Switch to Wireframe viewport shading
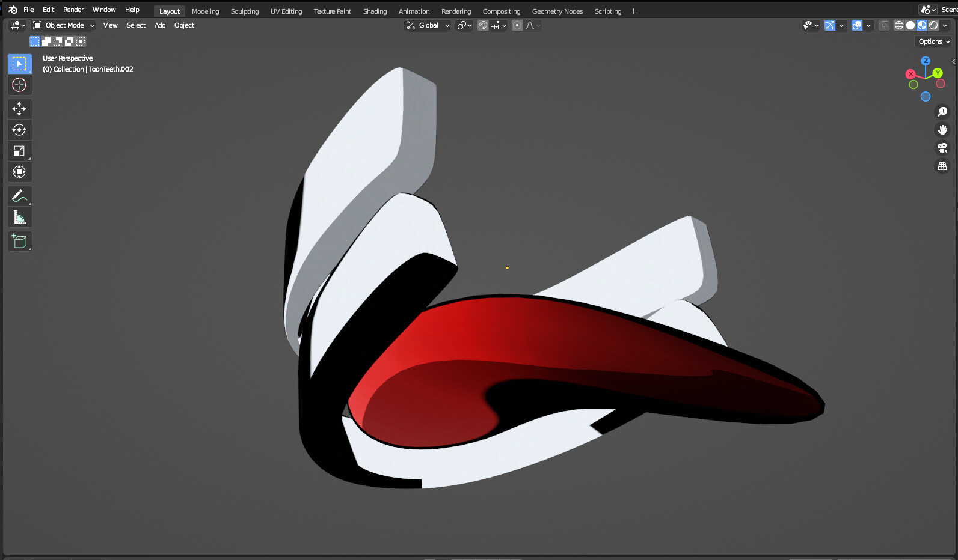 coord(899,25)
